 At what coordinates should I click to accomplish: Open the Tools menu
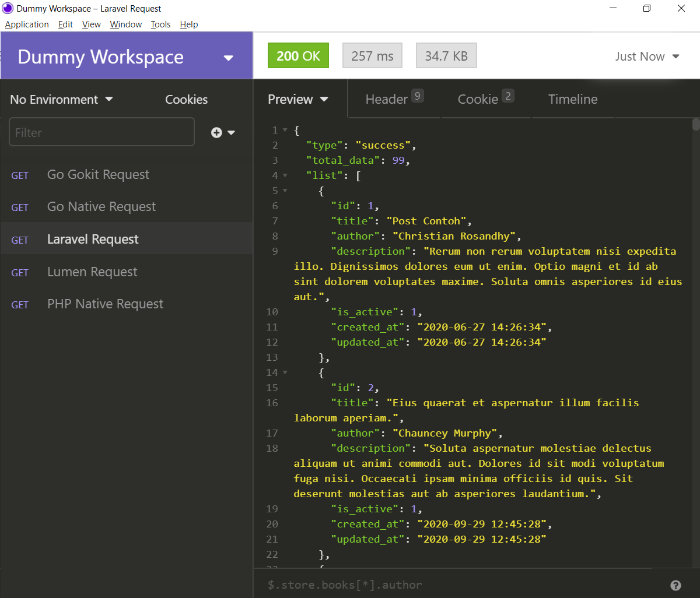(x=160, y=24)
